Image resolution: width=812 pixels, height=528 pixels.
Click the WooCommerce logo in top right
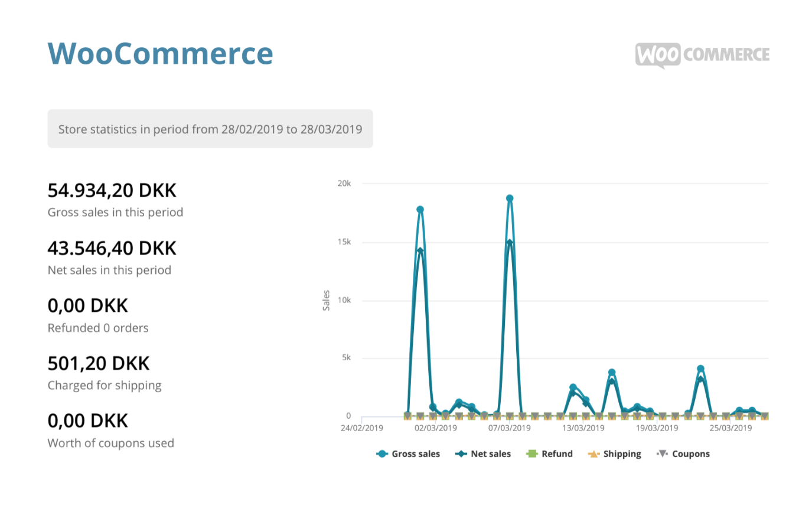point(702,55)
